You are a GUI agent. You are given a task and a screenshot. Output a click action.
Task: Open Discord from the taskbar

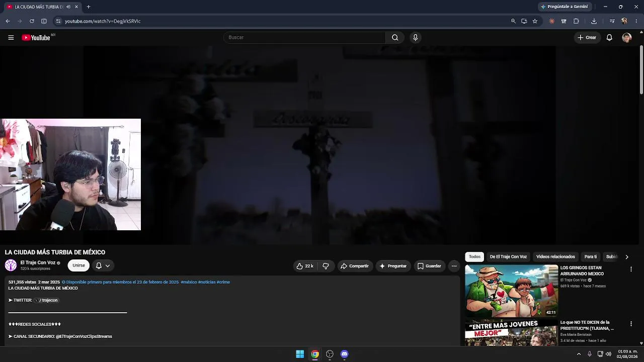pyautogui.click(x=344, y=354)
